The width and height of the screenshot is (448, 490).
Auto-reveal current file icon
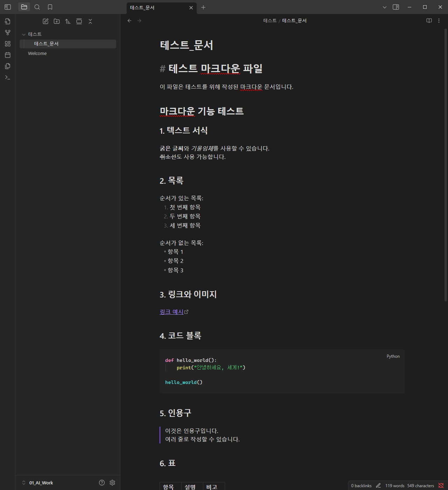(79, 21)
